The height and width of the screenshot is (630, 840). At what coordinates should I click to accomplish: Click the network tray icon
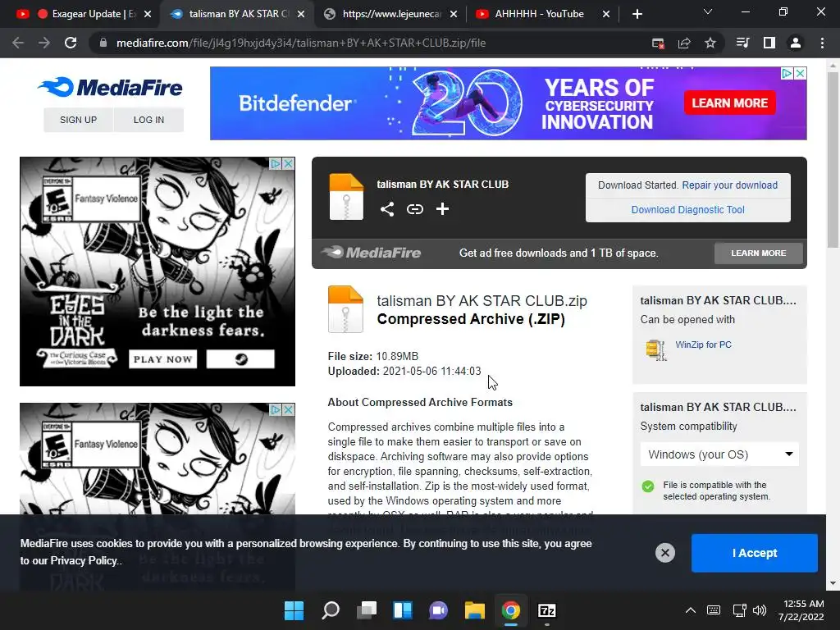coord(739,610)
